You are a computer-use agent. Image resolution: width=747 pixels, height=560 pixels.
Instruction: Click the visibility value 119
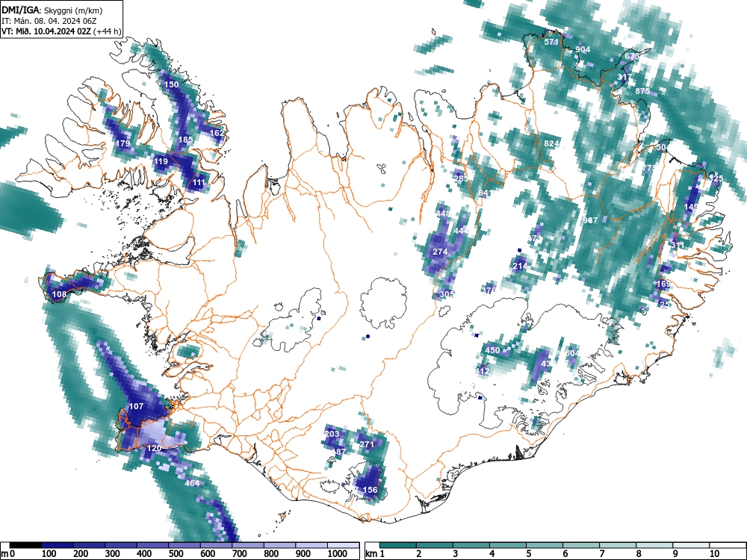(x=161, y=161)
